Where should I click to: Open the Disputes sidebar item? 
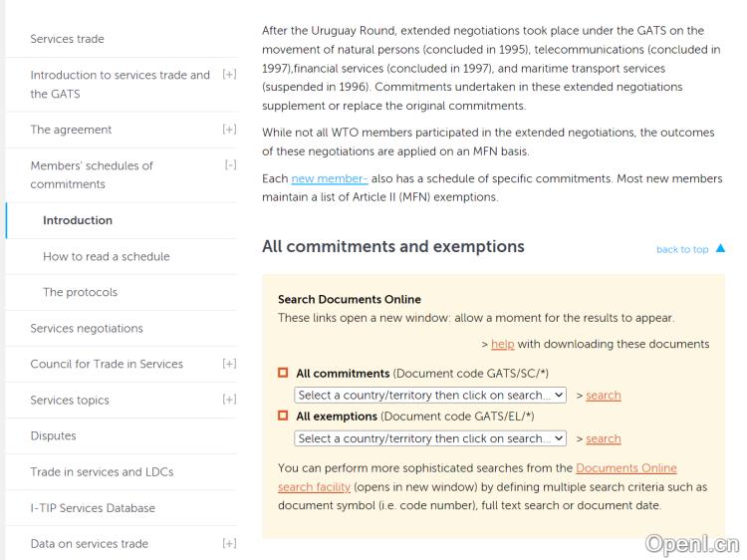tap(53, 435)
